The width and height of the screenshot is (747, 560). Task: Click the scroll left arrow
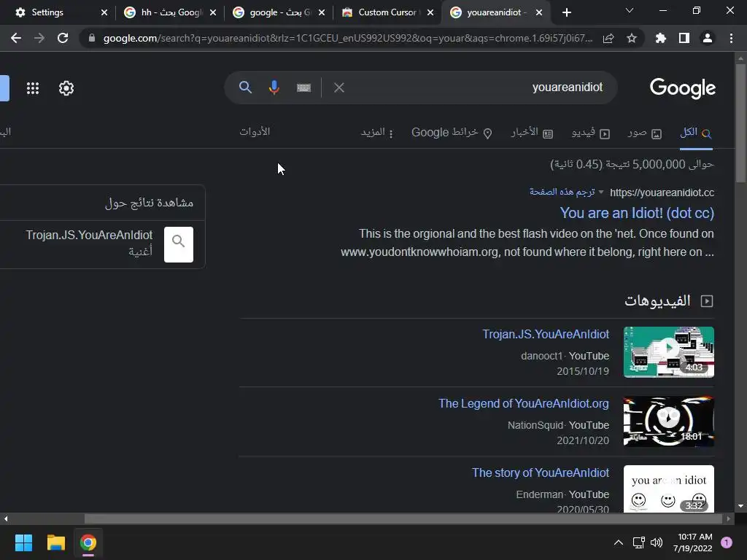[6, 518]
